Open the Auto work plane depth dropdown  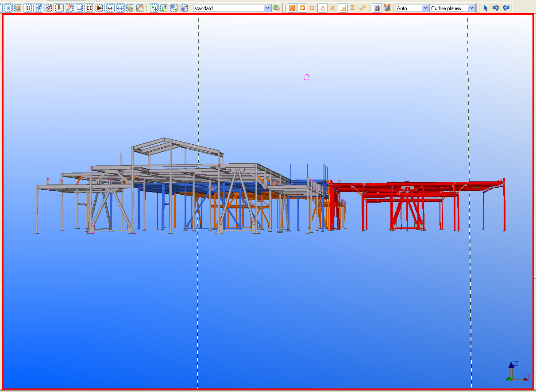[426, 8]
